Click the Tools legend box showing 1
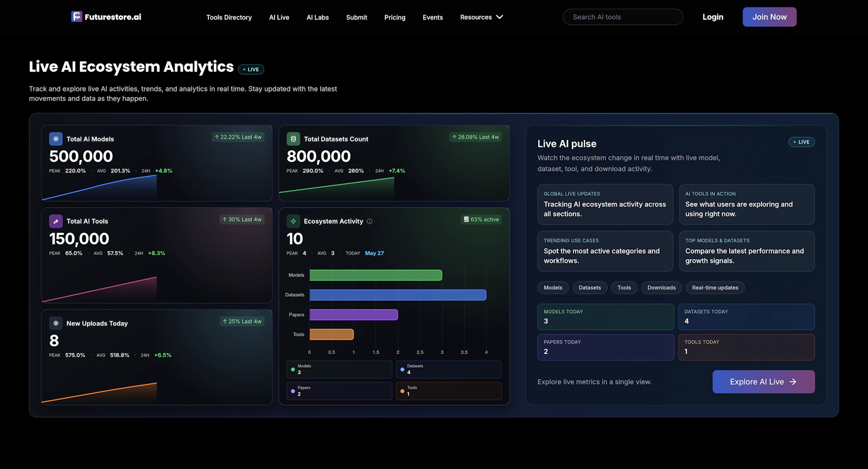868x469 pixels. (449, 391)
